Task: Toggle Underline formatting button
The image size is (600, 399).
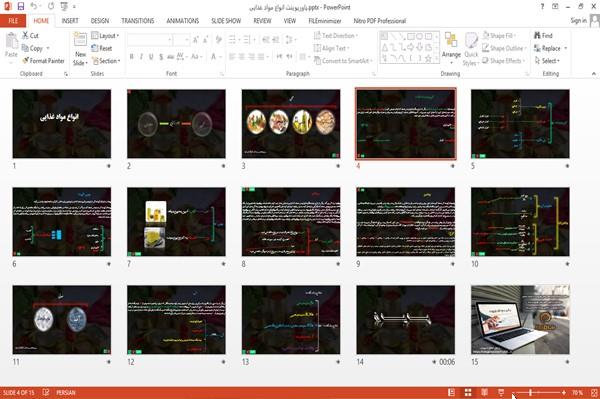Action: tap(151, 57)
